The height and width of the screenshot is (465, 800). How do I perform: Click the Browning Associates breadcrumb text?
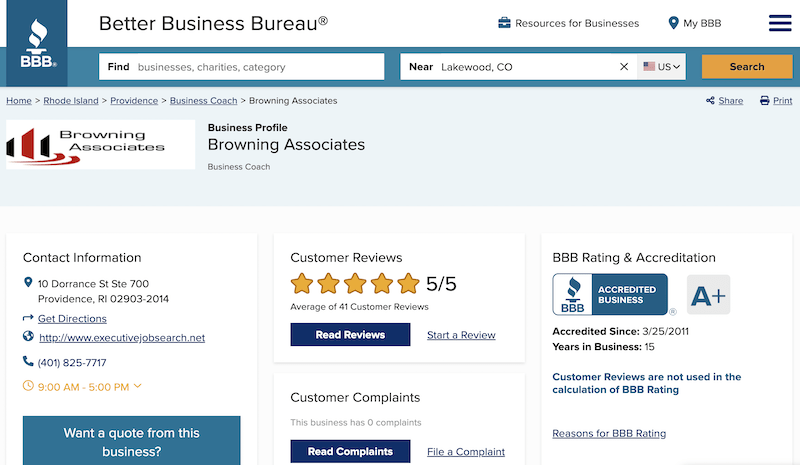tap(293, 101)
